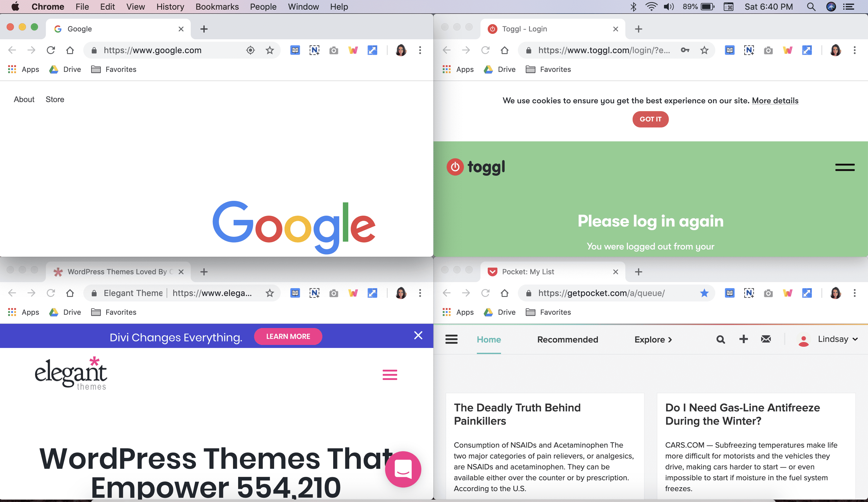This screenshot has width=868, height=502.
Task: Click About link on Google homepage
Action: click(x=24, y=98)
